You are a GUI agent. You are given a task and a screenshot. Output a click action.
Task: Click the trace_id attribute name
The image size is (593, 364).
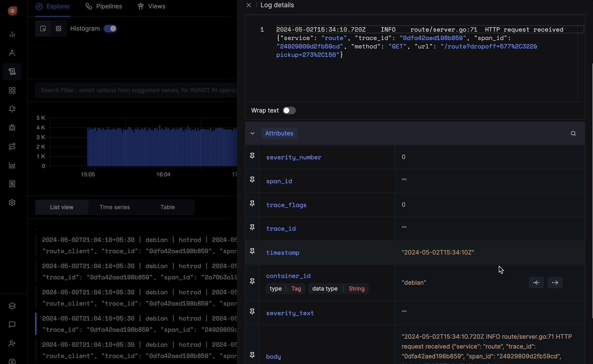[x=281, y=229]
